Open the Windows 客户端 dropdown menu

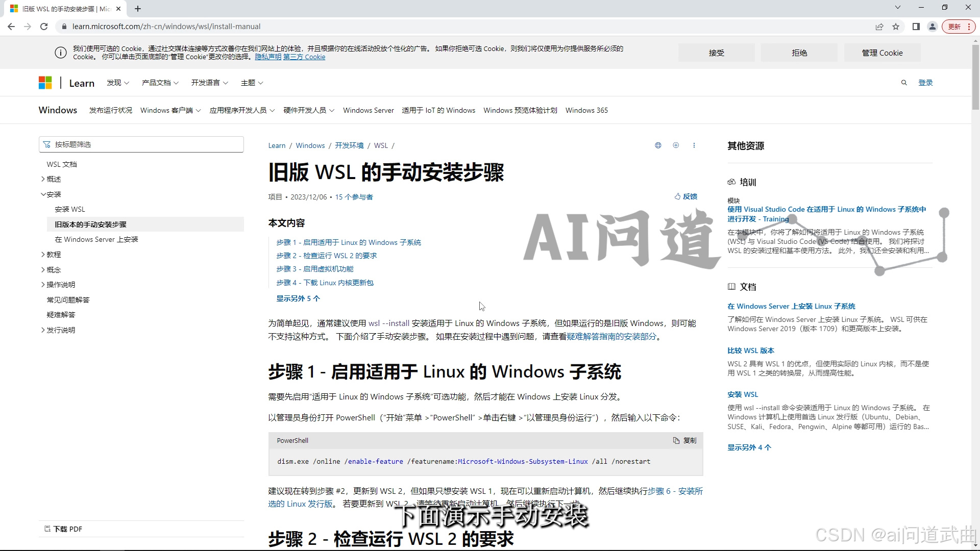(x=170, y=110)
